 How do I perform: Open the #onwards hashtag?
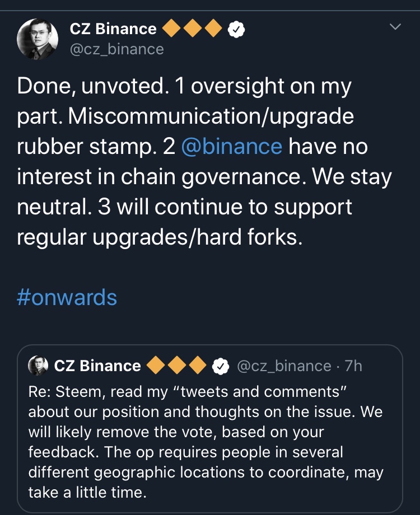click(x=67, y=297)
